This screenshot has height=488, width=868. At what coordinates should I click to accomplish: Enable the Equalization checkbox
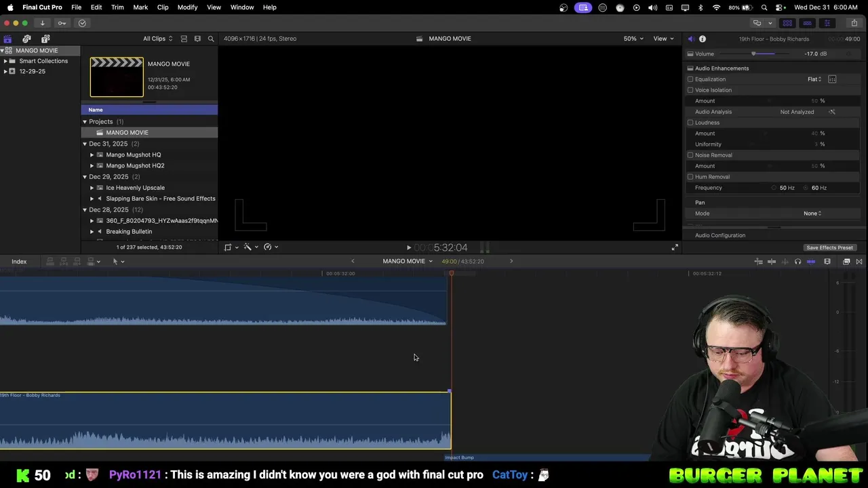[x=690, y=79]
